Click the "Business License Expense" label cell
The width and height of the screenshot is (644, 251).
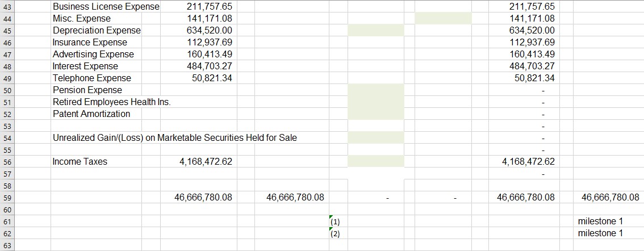(106, 7)
